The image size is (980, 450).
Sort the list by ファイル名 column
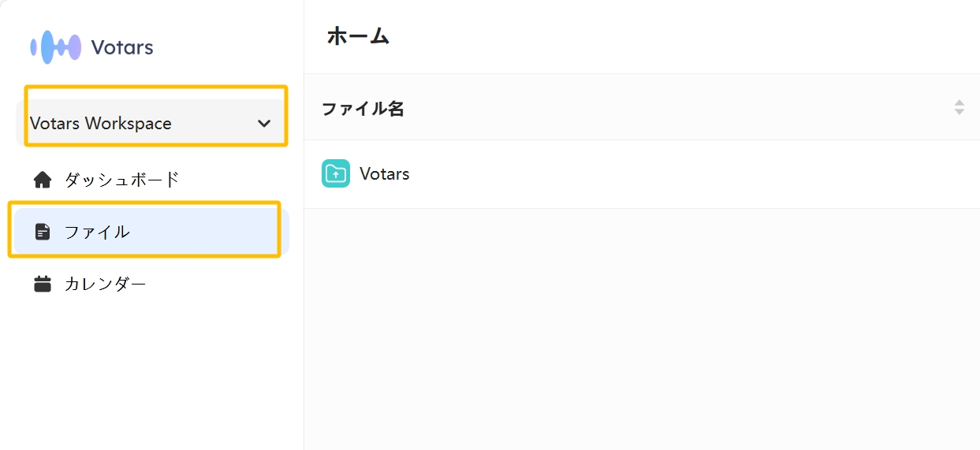pos(363,109)
